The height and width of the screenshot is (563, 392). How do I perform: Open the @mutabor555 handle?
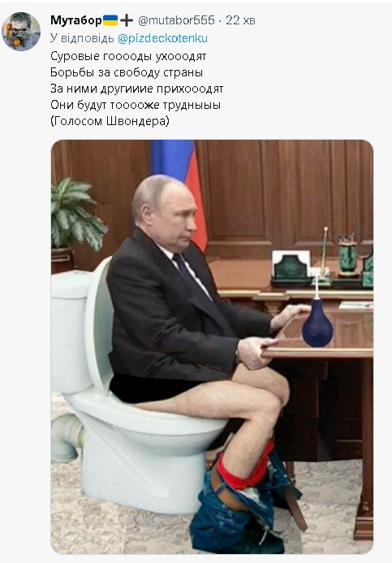[x=176, y=20]
